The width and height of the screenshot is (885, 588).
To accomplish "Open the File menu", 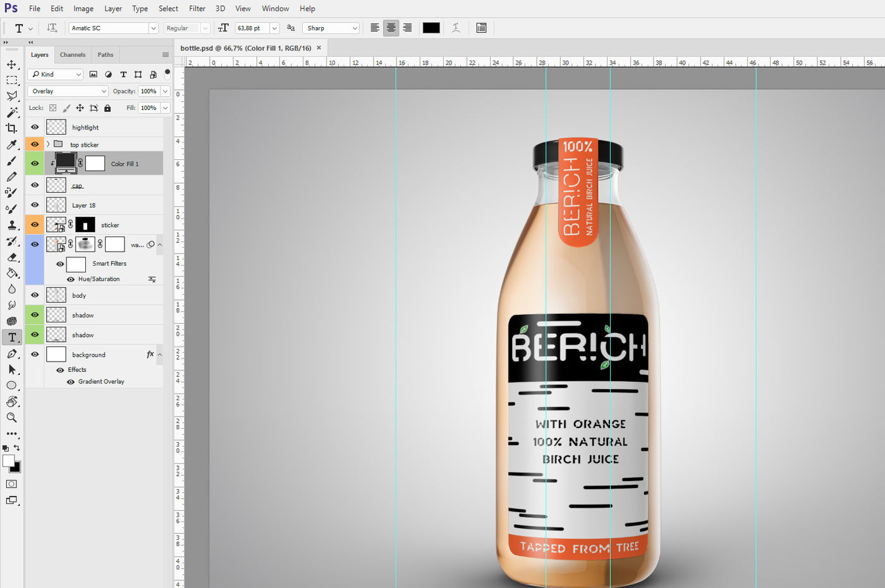I will 35,9.
